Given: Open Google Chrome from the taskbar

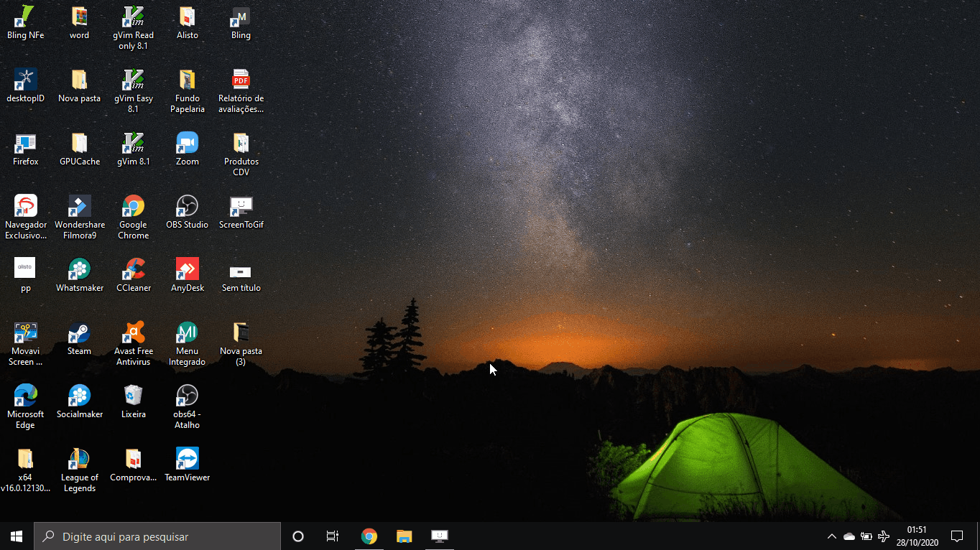Looking at the screenshot, I should point(369,536).
